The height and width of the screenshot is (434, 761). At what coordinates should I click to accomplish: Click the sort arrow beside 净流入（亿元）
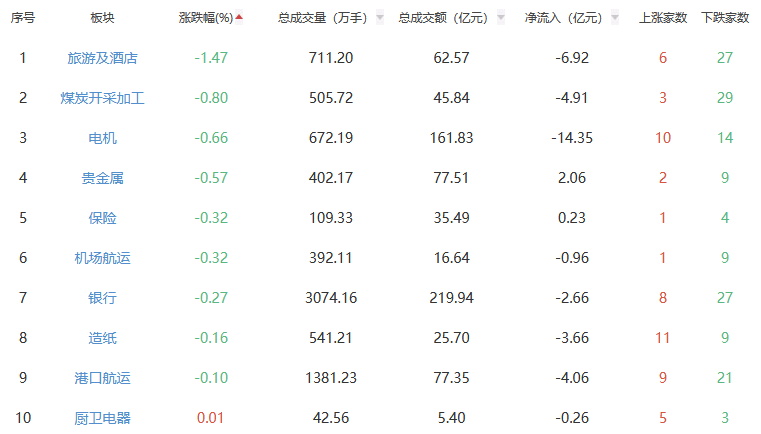click(x=615, y=18)
